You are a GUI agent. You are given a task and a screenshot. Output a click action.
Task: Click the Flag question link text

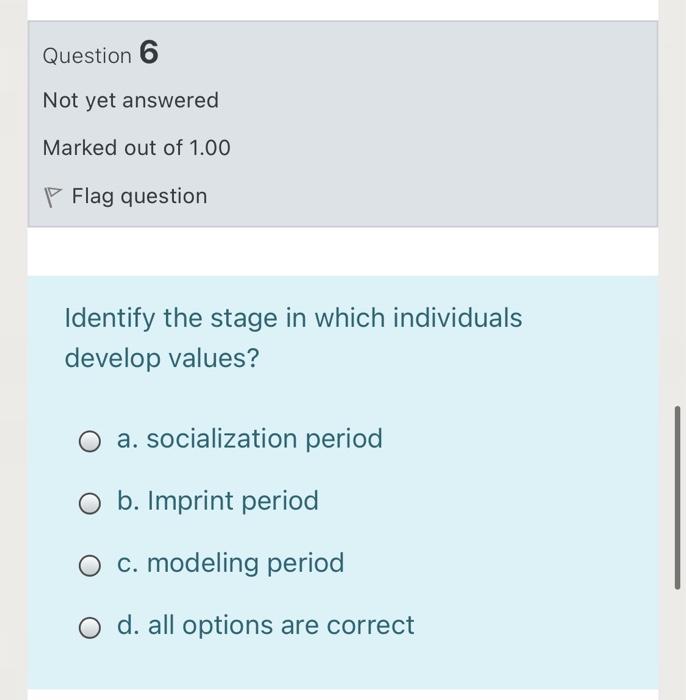point(139,196)
